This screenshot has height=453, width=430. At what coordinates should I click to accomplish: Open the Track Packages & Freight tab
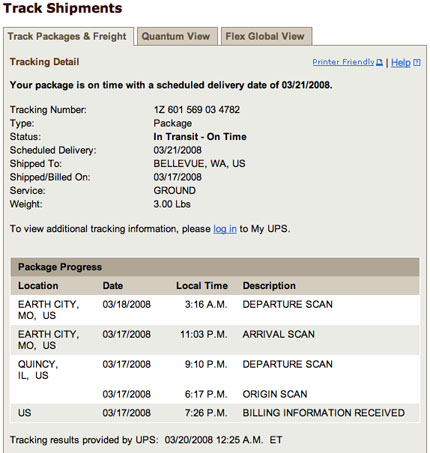[x=67, y=36]
